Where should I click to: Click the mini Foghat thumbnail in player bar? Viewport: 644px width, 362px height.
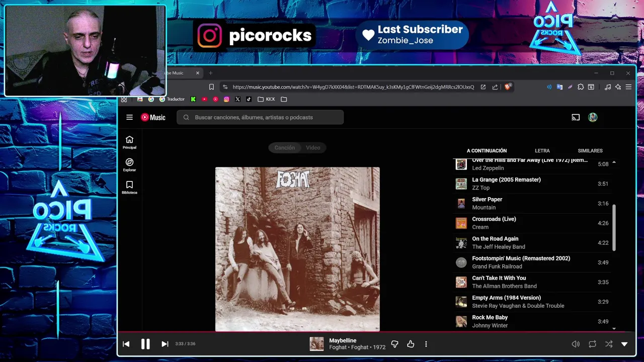(x=316, y=344)
